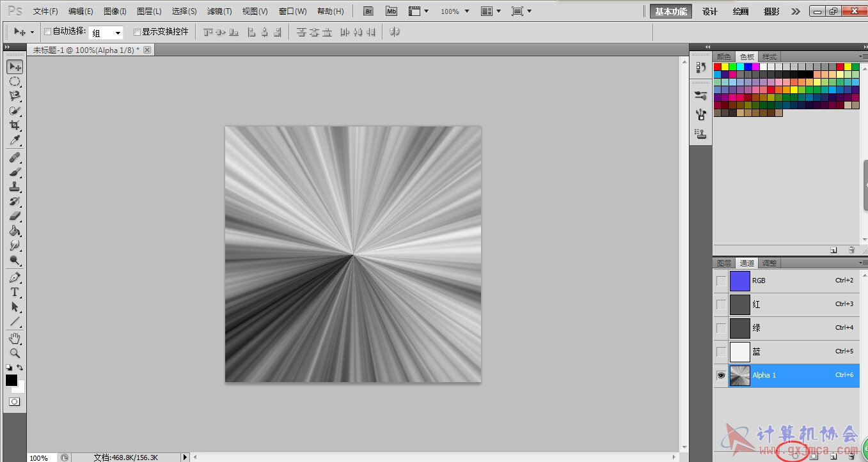Select the Eraser tool

point(15,217)
